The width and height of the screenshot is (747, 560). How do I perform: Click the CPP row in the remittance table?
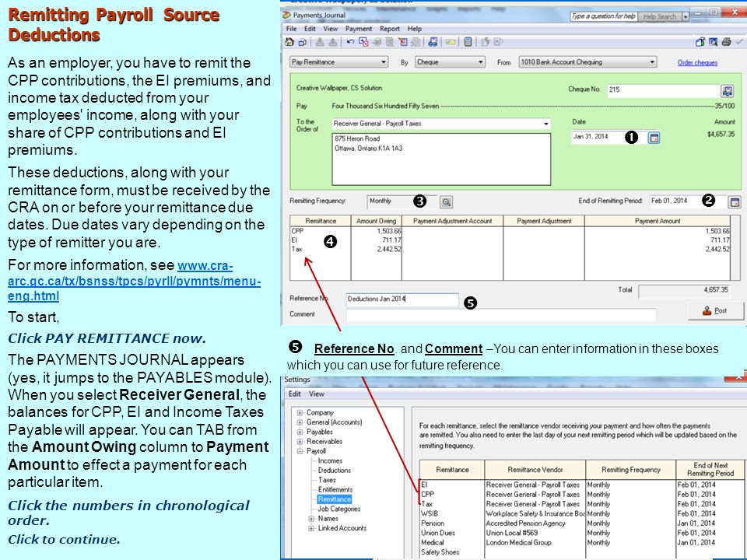(x=510, y=231)
